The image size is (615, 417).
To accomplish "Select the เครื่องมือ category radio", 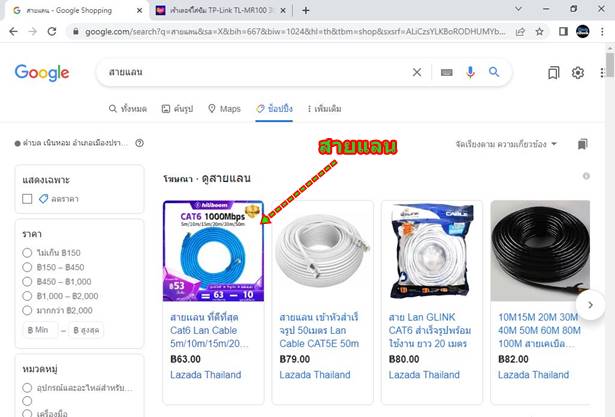I will point(27,413).
